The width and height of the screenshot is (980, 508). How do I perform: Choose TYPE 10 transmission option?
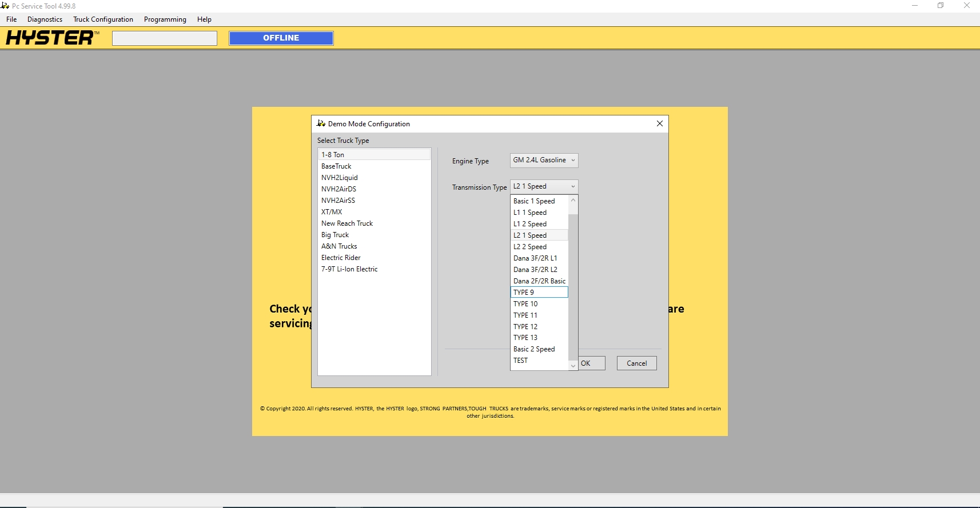click(x=539, y=304)
